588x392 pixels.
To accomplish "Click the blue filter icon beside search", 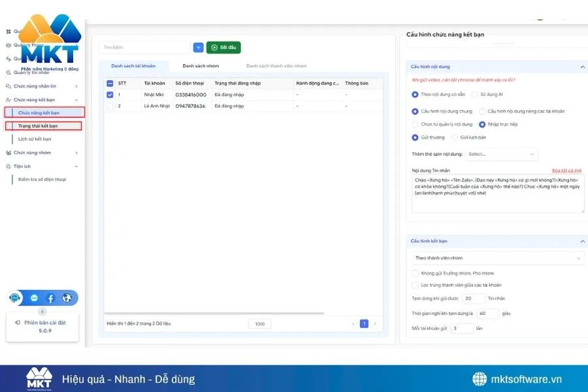I will (x=199, y=48).
